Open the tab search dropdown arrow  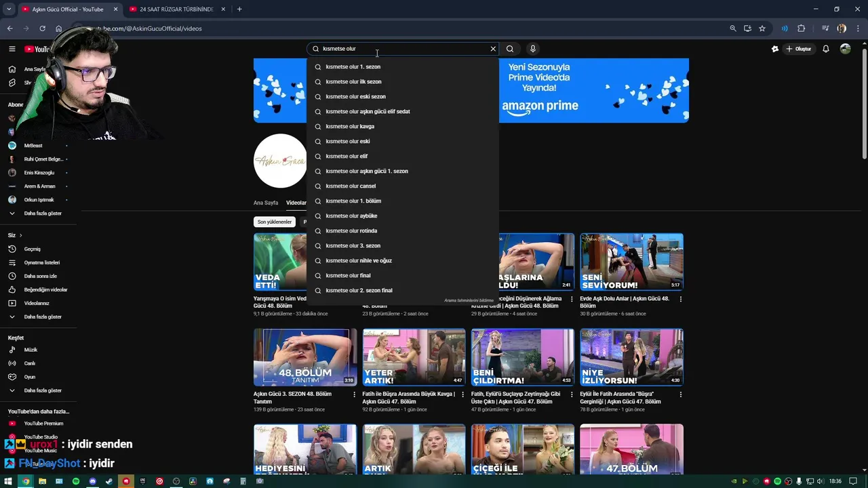click(8, 9)
